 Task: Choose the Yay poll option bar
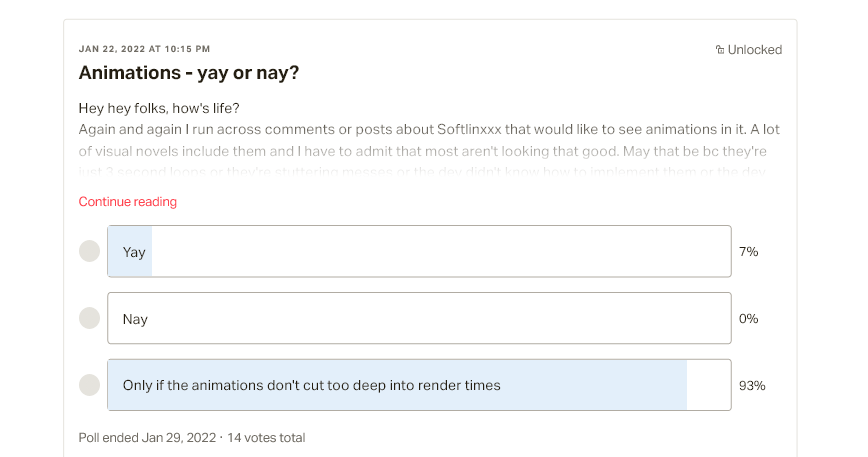point(419,251)
